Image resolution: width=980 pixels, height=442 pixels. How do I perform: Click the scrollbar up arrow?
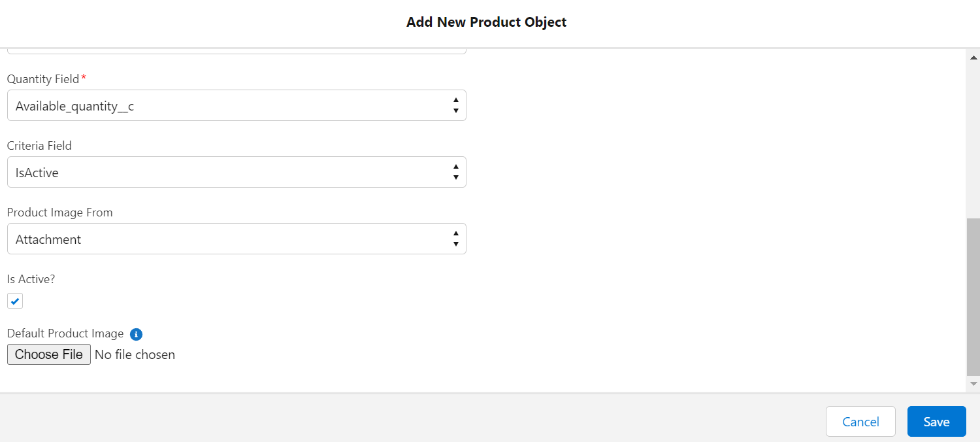[x=973, y=58]
